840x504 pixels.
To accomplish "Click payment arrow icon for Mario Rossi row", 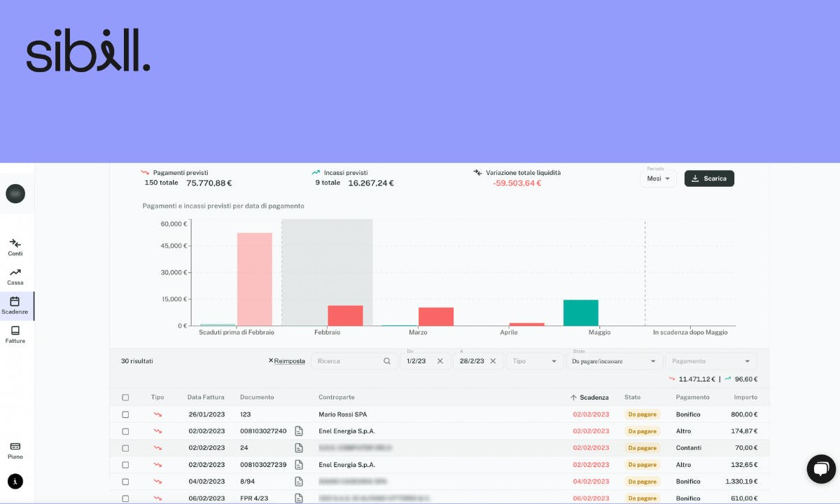I will point(157,414).
